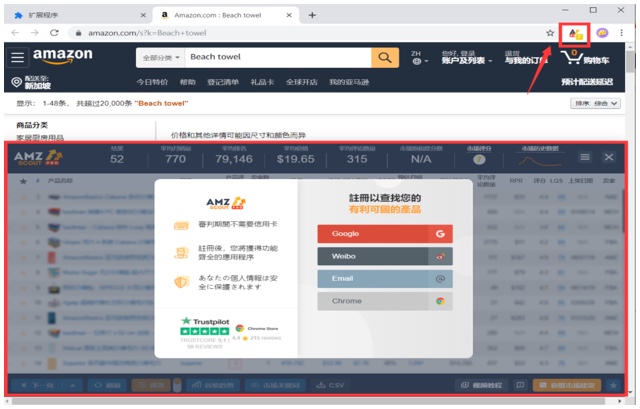
Task: Click the feedback comment icon in bottom bar
Action: coord(520,385)
